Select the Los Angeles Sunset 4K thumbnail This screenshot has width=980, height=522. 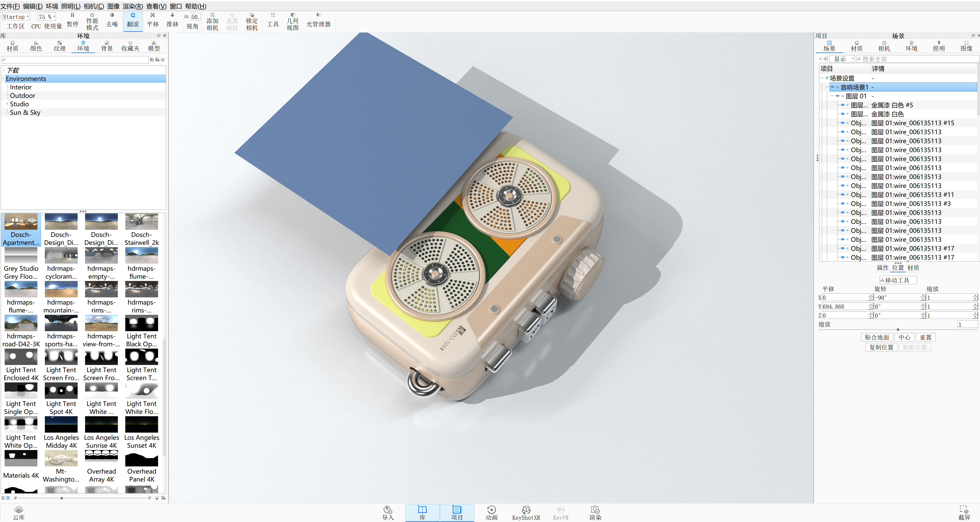point(141,425)
